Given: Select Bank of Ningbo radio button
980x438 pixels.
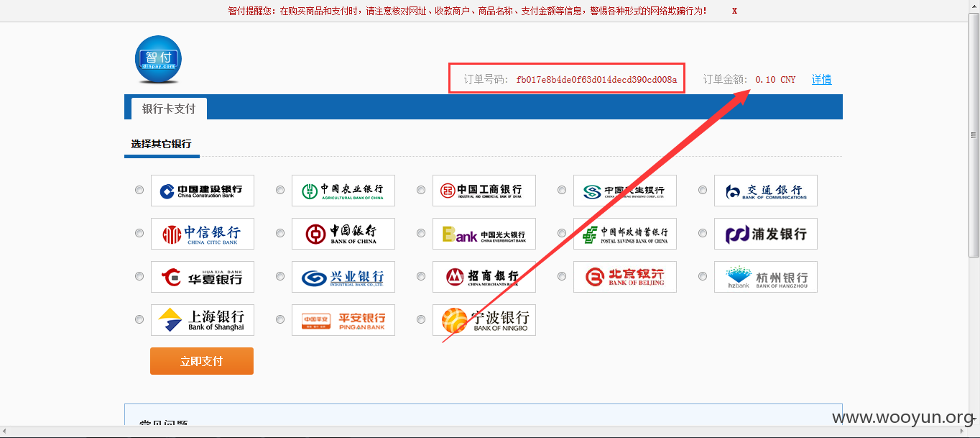Looking at the screenshot, I should (x=421, y=320).
